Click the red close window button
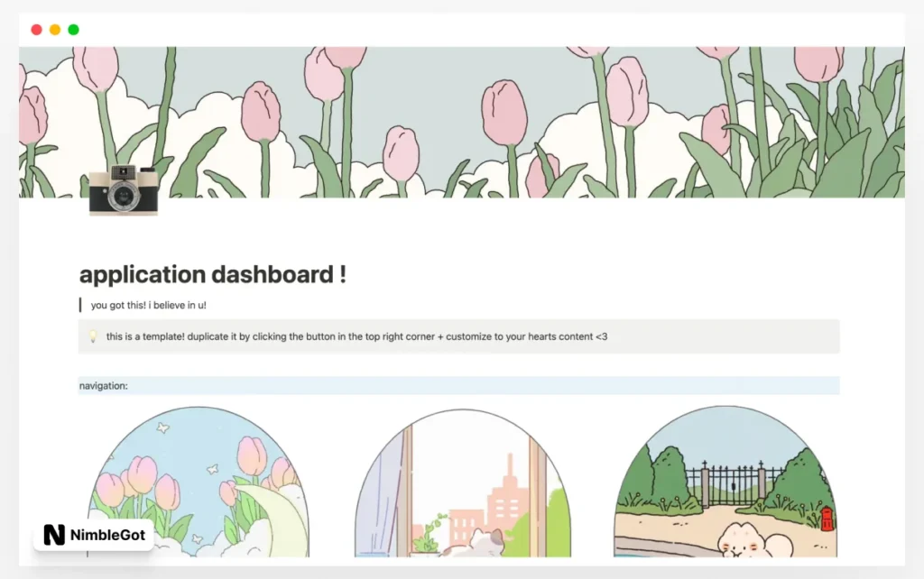Screen dimensions: 924x579 [36, 30]
